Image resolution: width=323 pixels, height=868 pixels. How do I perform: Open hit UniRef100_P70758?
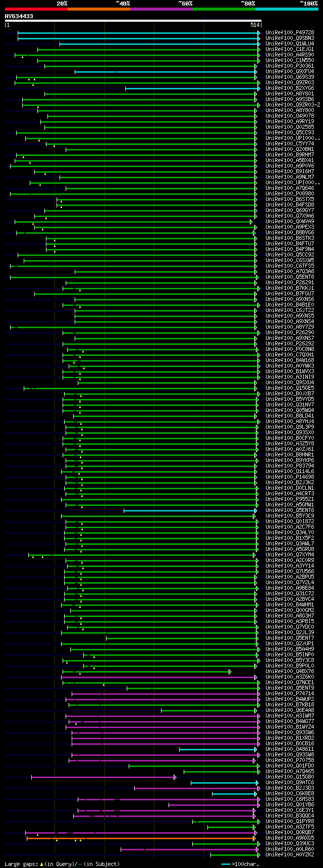[x=290, y=760]
